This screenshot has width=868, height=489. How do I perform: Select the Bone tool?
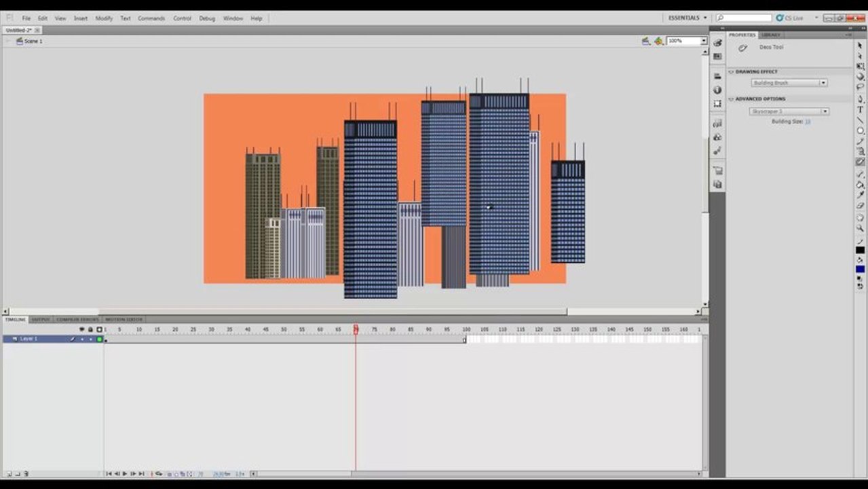pyautogui.click(x=860, y=175)
